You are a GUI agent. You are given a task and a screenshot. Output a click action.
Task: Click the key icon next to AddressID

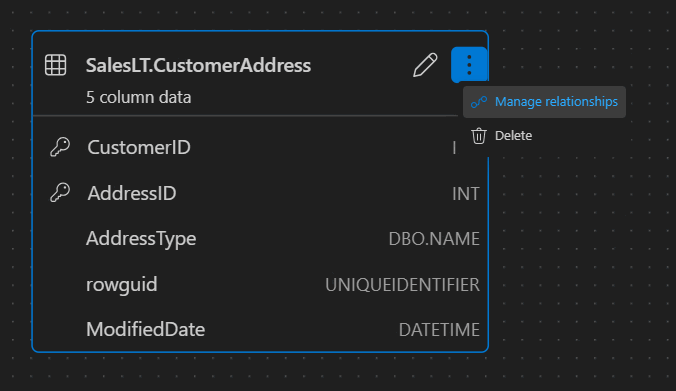coord(60,192)
